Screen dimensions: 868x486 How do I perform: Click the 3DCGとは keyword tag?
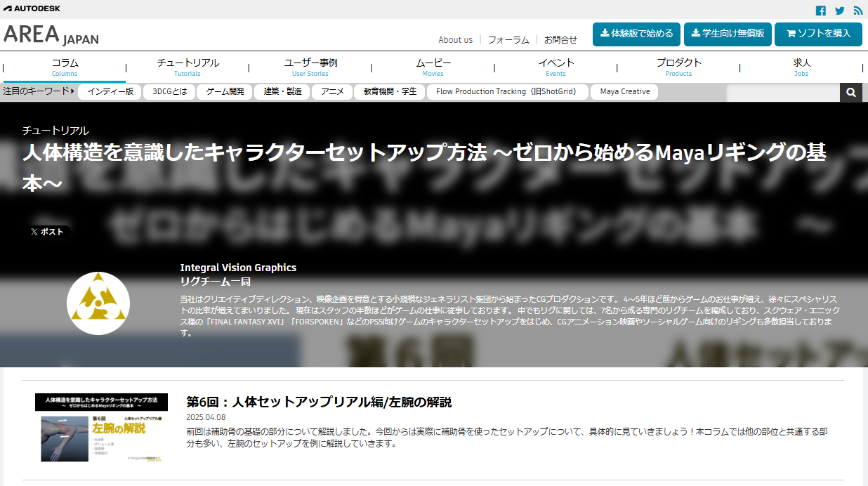point(170,92)
